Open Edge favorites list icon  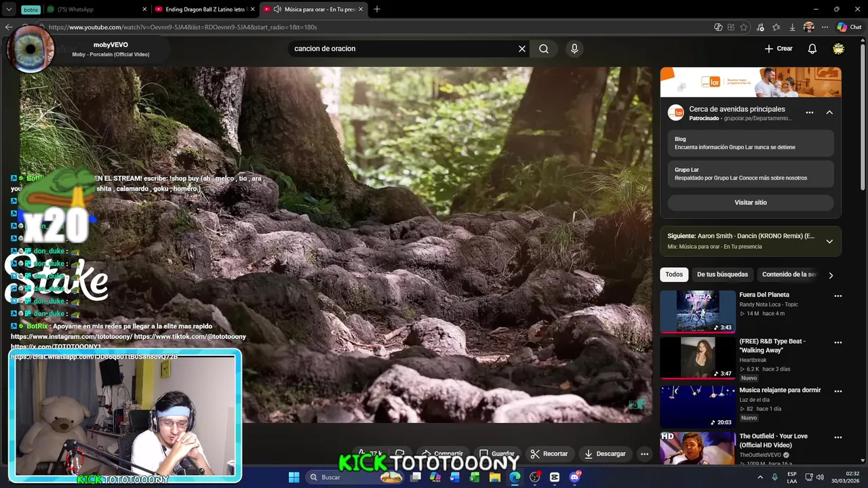[776, 27]
